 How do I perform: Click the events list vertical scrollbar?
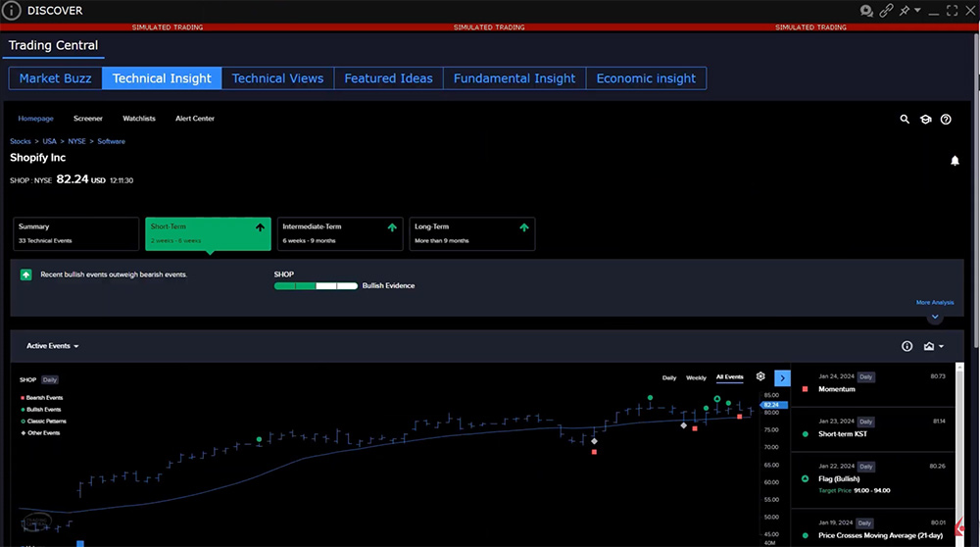[x=959, y=457]
